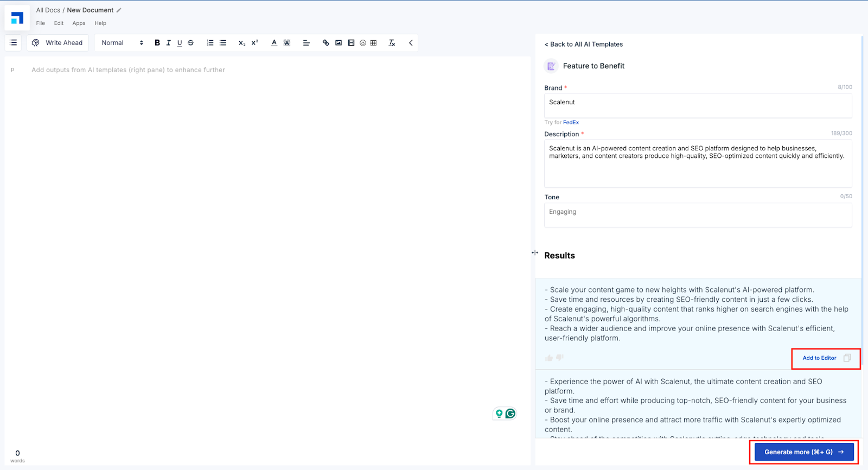Click the pencil icon to rename document
This screenshot has width=868, height=470.
[119, 10]
